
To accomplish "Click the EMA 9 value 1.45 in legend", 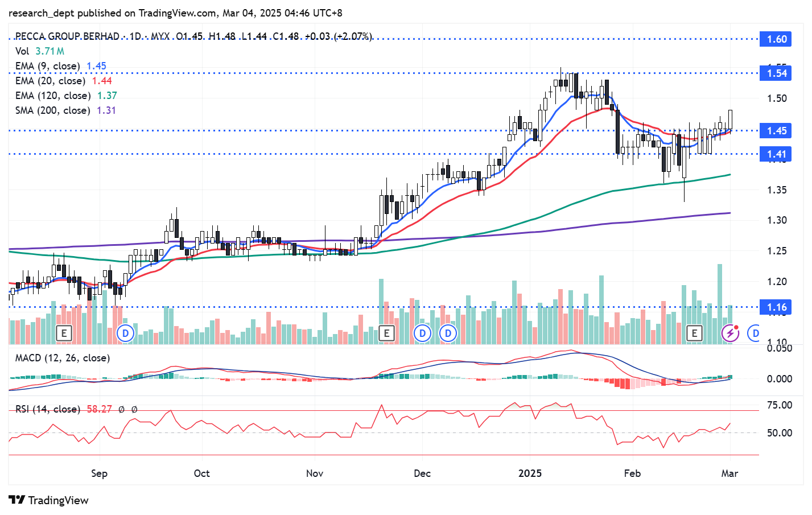I will [x=96, y=66].
